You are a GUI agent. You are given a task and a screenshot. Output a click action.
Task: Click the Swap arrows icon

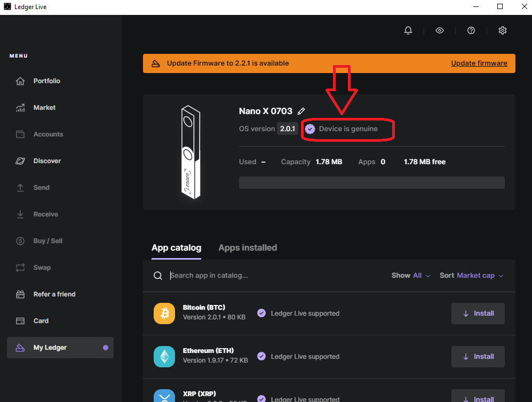pyautogui.click(x=20, y=268)
